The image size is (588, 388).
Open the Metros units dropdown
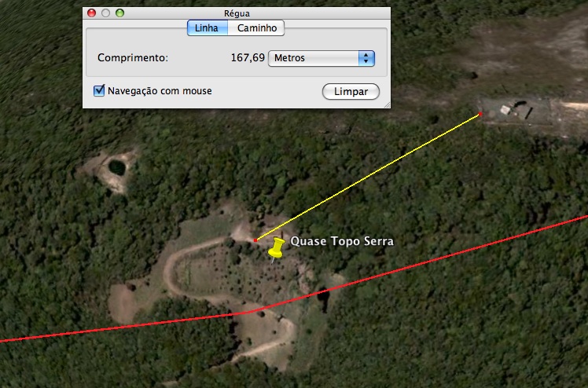point(322,58)
